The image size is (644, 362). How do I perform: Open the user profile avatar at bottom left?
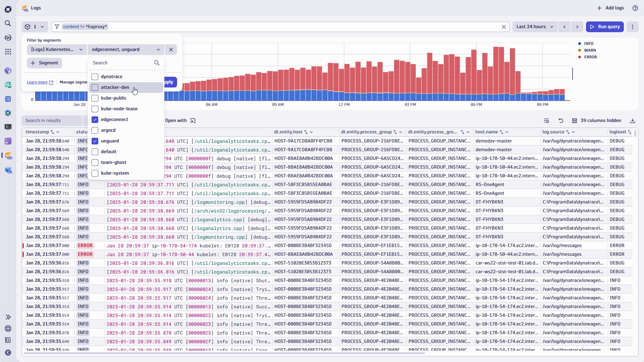coord(8,353)
